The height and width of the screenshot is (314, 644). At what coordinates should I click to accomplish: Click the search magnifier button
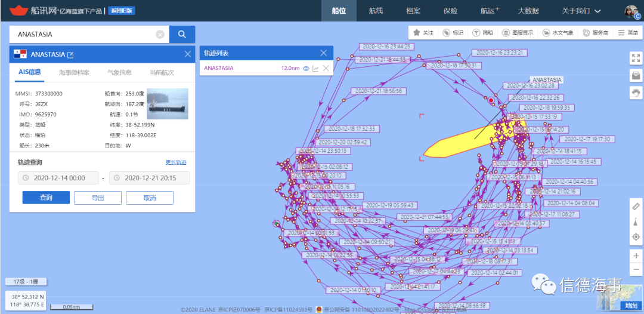[x=182, y=35]
